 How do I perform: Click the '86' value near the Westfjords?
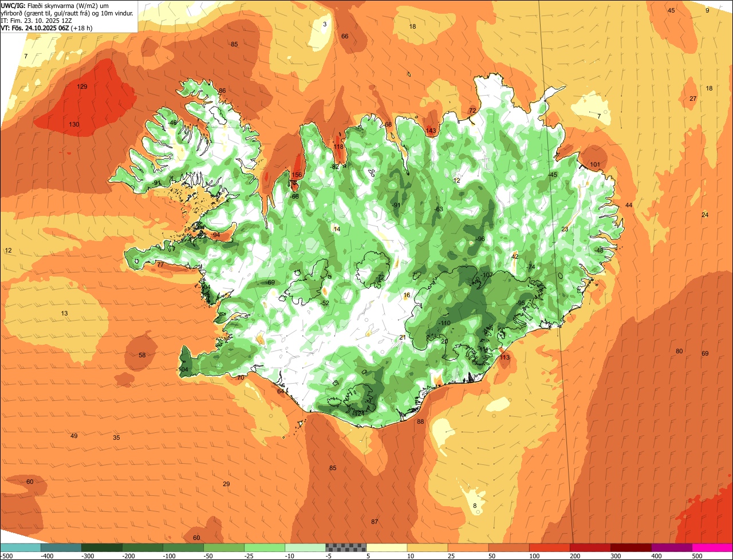[222, 91]
